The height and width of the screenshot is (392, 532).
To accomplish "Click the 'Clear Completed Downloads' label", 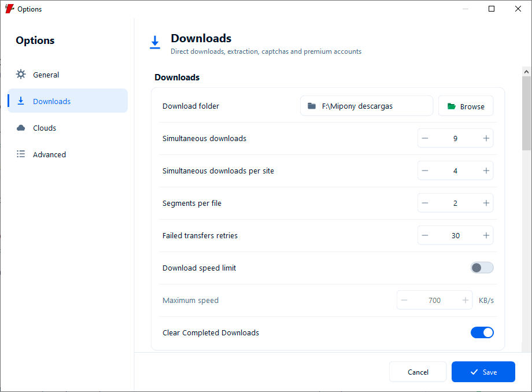I will coord(210,332).
